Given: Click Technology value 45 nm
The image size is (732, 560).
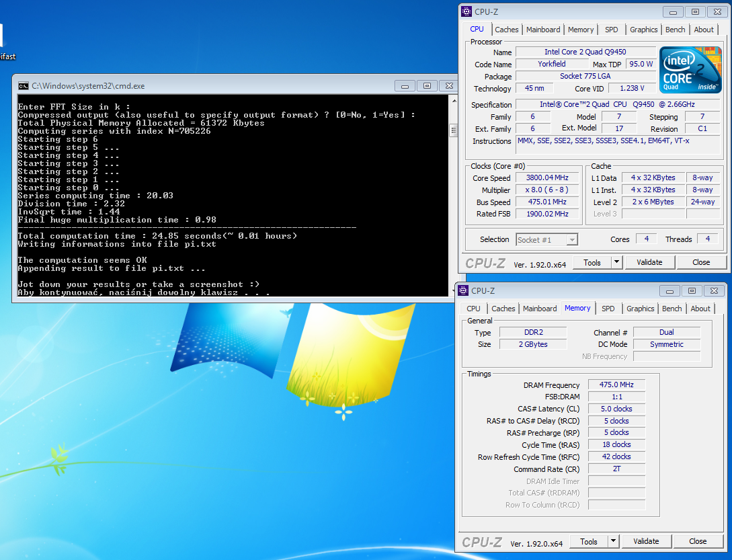Looking at the screenshot, I should tap(534, 88).
